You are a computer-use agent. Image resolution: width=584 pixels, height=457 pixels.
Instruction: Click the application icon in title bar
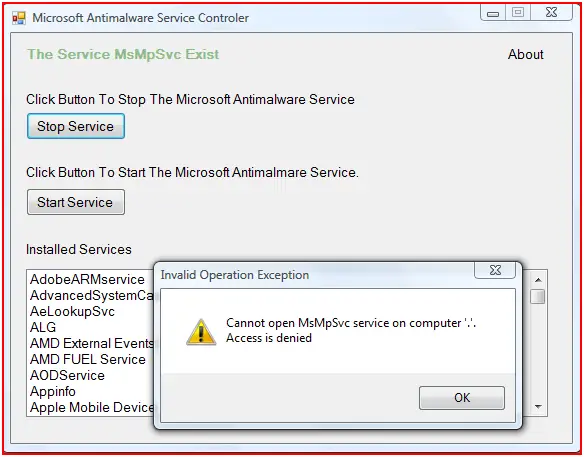(19, 18)
